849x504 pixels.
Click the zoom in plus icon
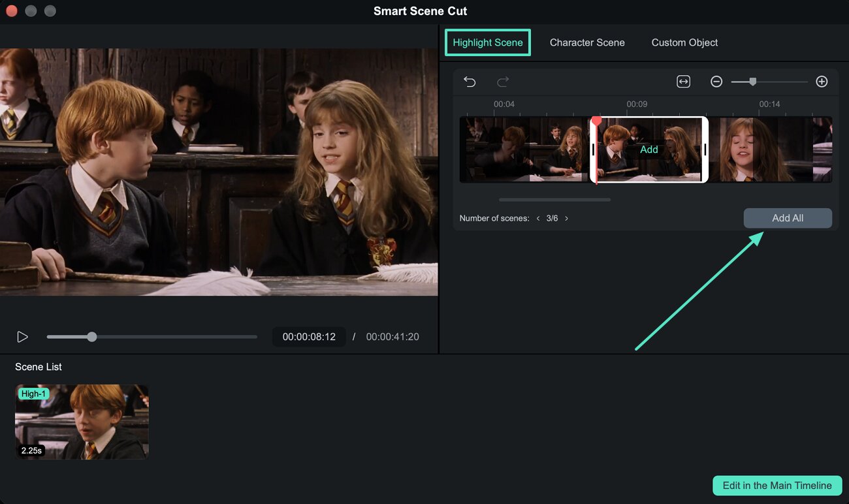[x=822, y=82]
